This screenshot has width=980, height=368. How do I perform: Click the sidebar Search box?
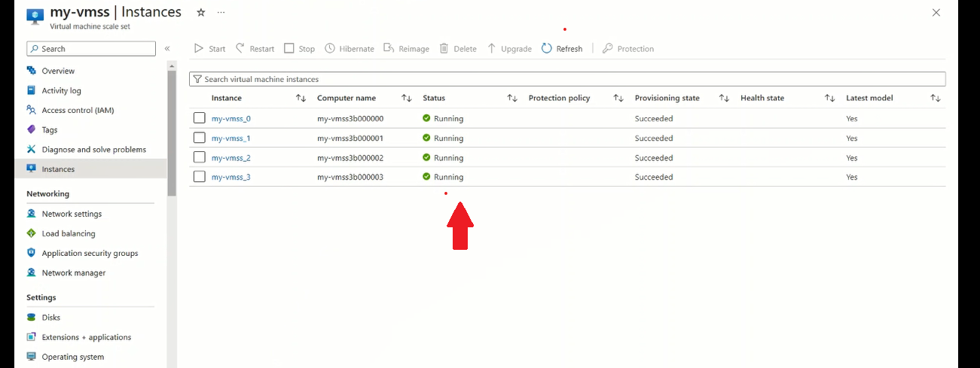pos(91,49)
